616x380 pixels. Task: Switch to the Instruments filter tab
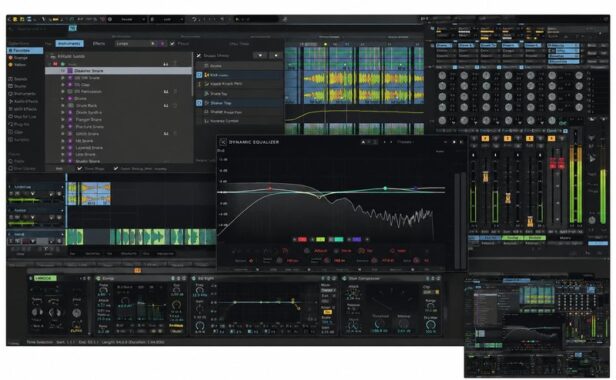69,44
